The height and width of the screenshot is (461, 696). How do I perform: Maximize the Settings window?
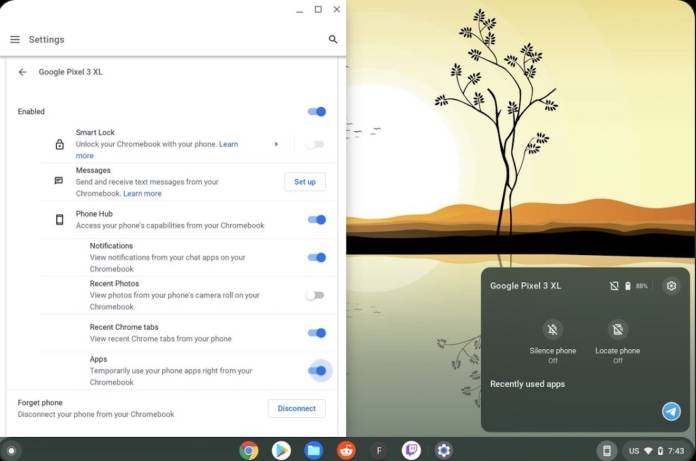[318, 9]
